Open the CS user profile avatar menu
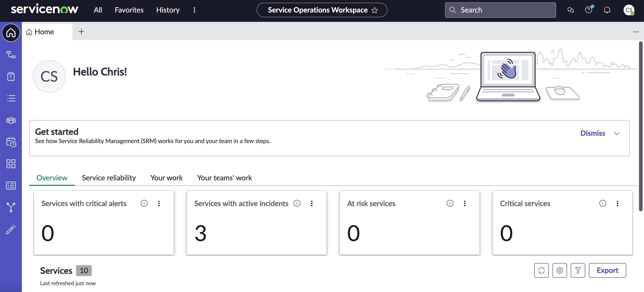 pos(629,10)
